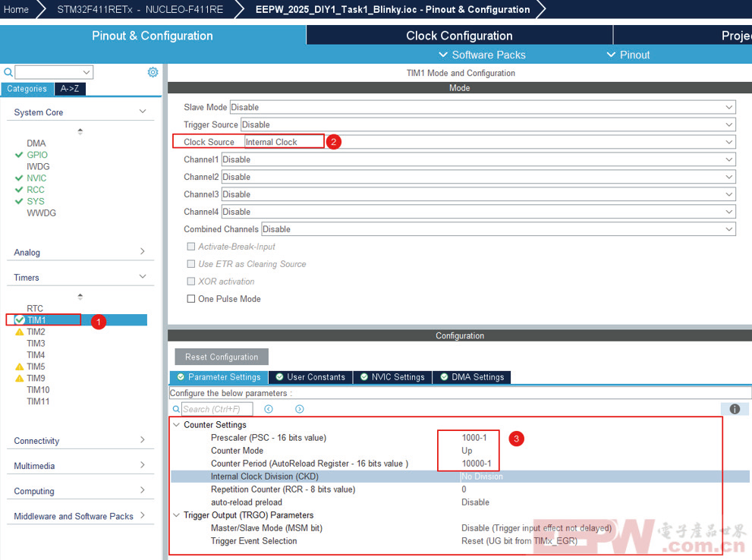Go to the Home breadcrumb
Viewport: 752px width, 560px height.
pyautogui.click(x=16, y=9)
